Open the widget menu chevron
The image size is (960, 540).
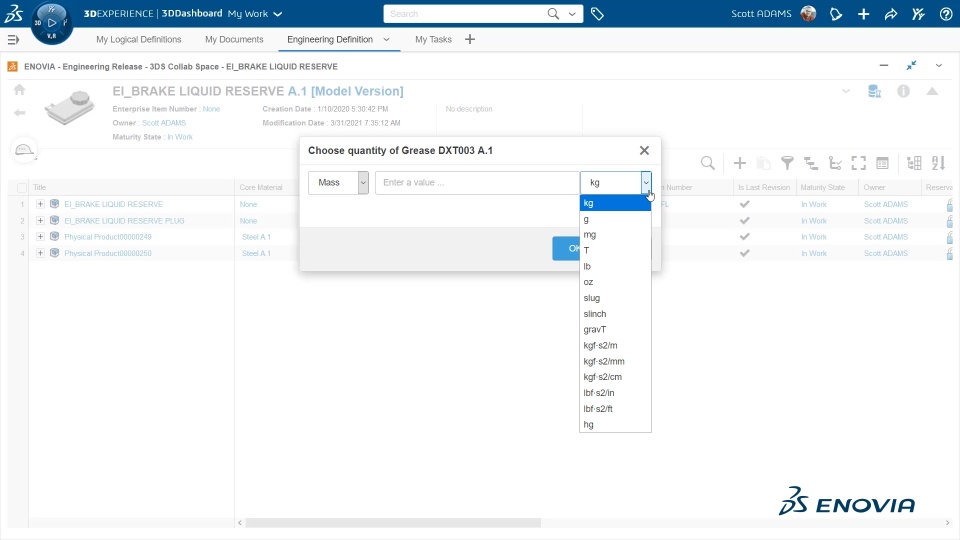(x=939, y=66)
